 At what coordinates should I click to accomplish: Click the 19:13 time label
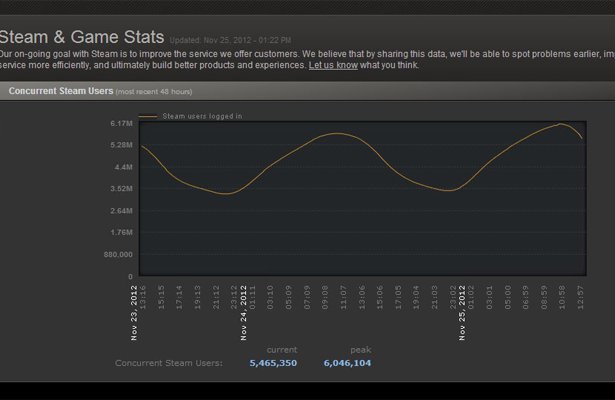198,297
